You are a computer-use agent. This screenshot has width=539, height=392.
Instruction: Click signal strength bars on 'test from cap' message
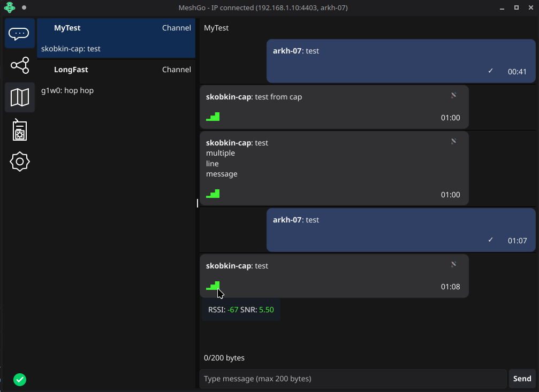point(213,117)
